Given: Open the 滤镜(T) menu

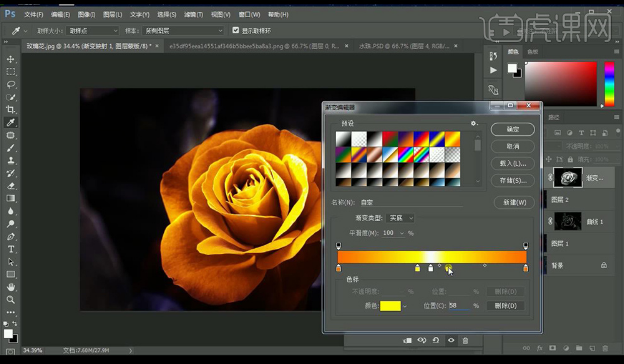Looking at the screenshot, I should (x=193, y=15).
